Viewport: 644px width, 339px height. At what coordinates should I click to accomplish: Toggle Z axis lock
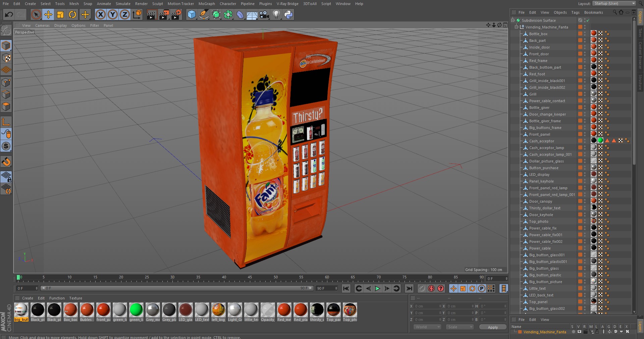(x=125, y=14)
